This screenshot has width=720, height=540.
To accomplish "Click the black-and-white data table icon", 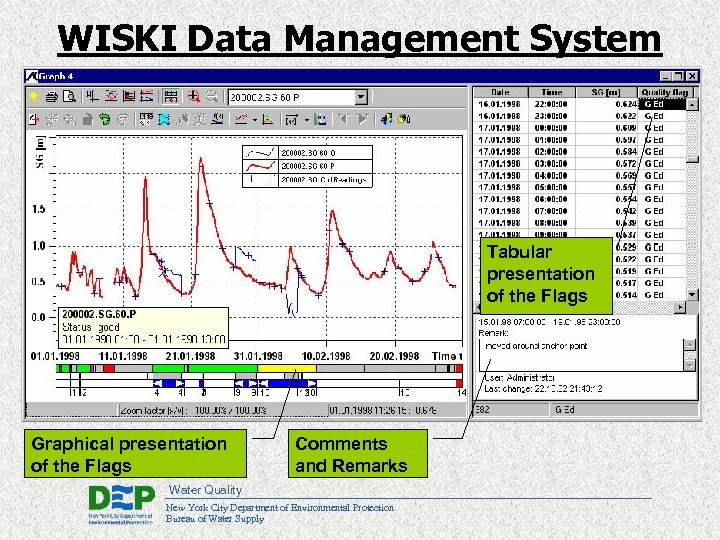I will [x=146, y=120].
